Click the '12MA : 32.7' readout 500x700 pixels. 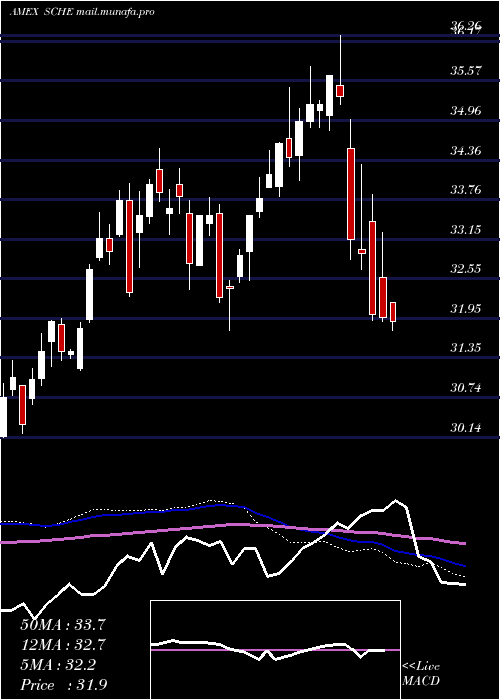(x=63, y=645)
